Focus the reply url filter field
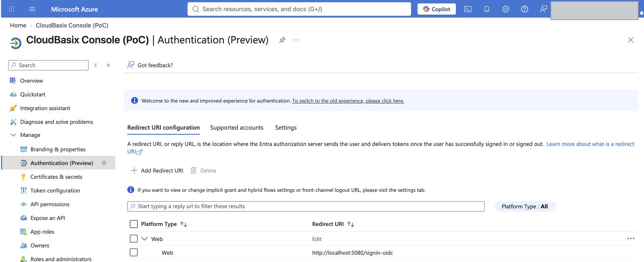This screenshot has width=644, height=262. pos(306,206)
